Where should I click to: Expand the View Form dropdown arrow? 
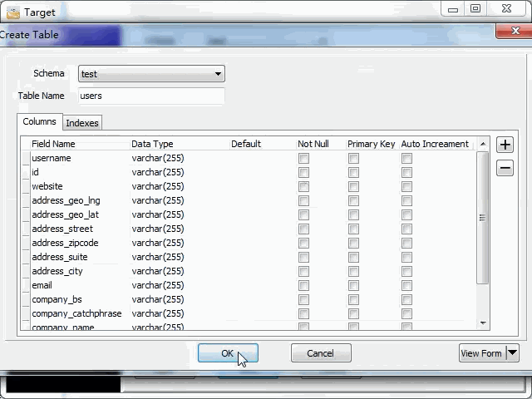click(512, 353)
